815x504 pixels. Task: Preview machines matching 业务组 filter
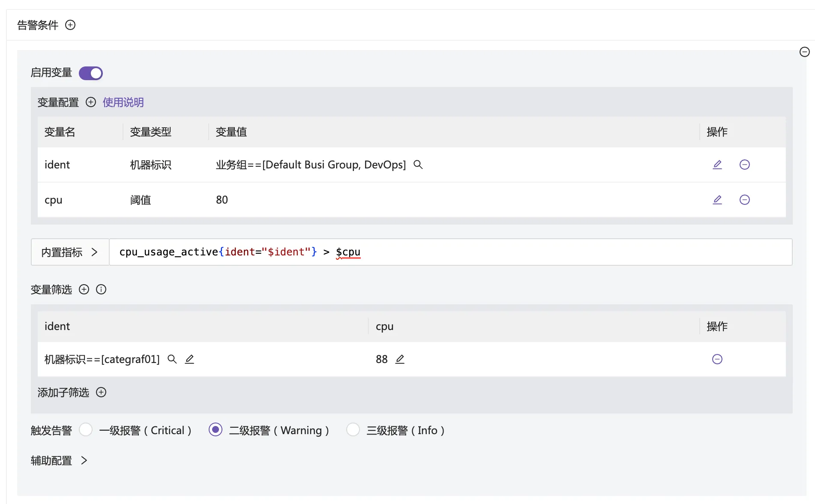tap(418, 165)
